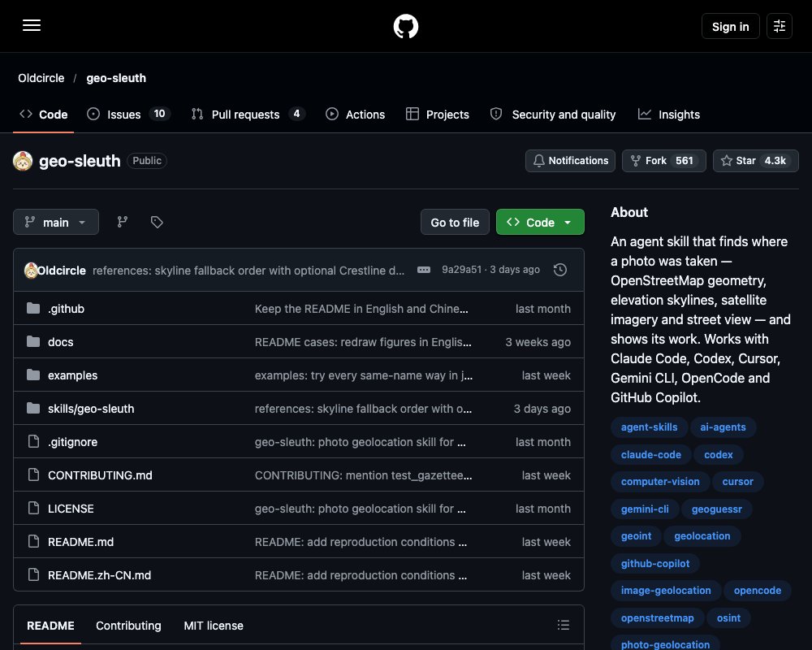Click the Go to file button
This screenshot has width=812, height=650.
[x=455, y=222]
